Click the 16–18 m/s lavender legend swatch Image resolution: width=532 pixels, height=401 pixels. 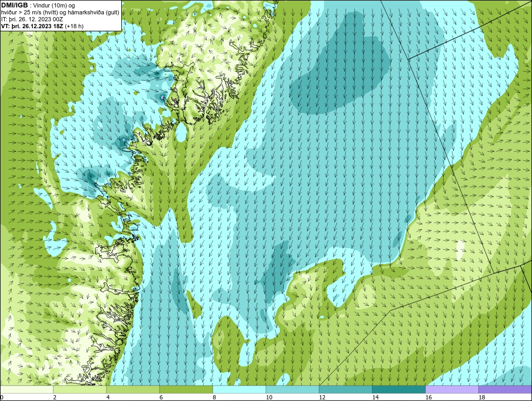[452, 389]
